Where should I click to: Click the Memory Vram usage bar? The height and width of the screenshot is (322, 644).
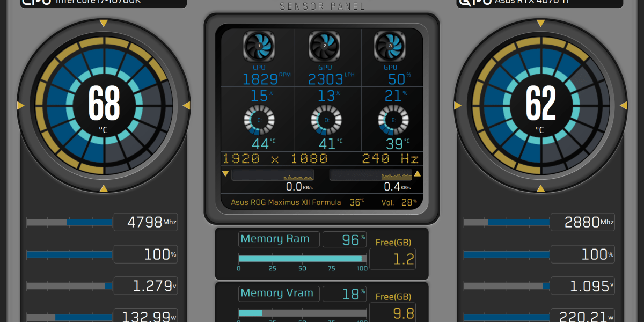[303, 313]
